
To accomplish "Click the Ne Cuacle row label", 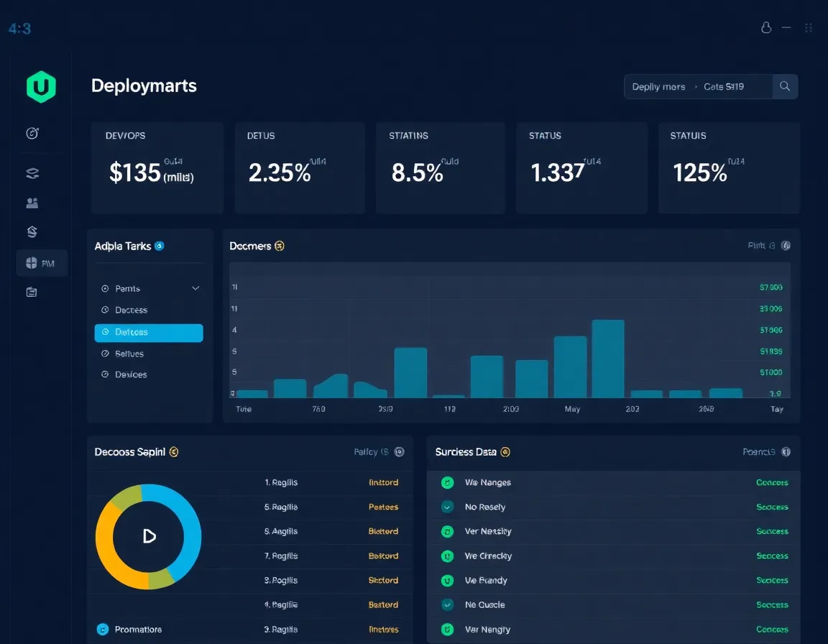I will tap(484, 605).
